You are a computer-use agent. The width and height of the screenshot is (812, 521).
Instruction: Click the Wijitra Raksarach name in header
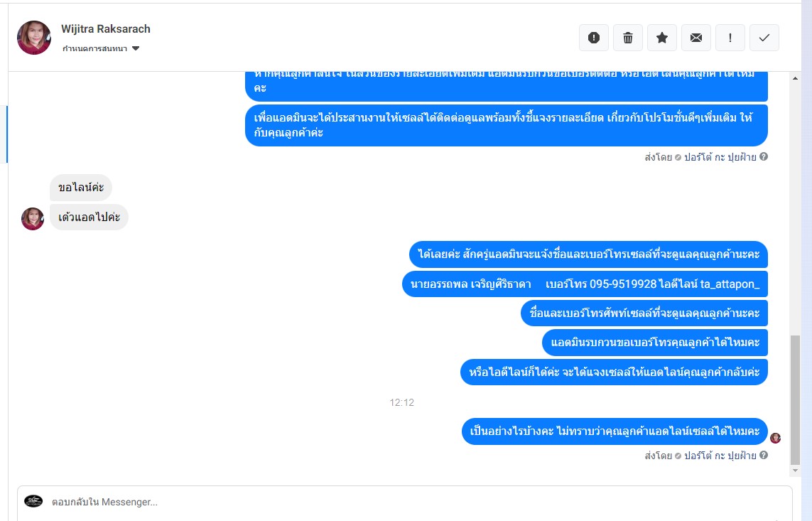click(106, 29)
